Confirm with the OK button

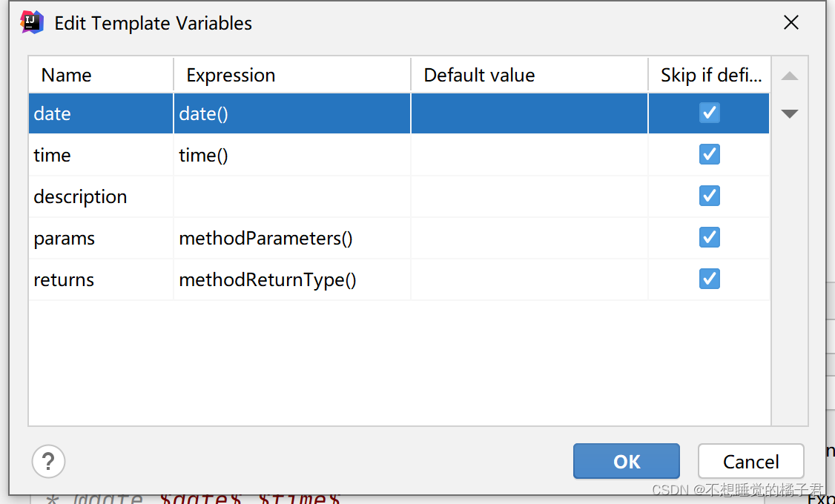tap(626, 462)
